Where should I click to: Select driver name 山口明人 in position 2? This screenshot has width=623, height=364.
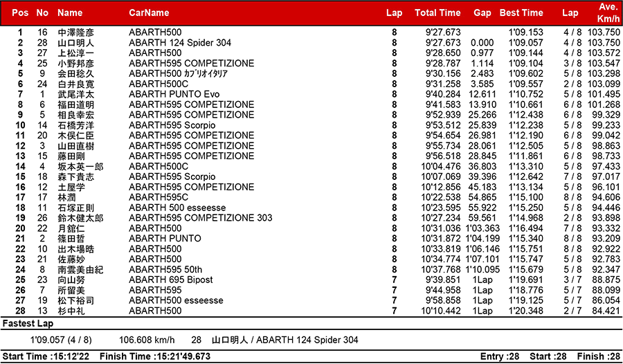pos(75,43)
